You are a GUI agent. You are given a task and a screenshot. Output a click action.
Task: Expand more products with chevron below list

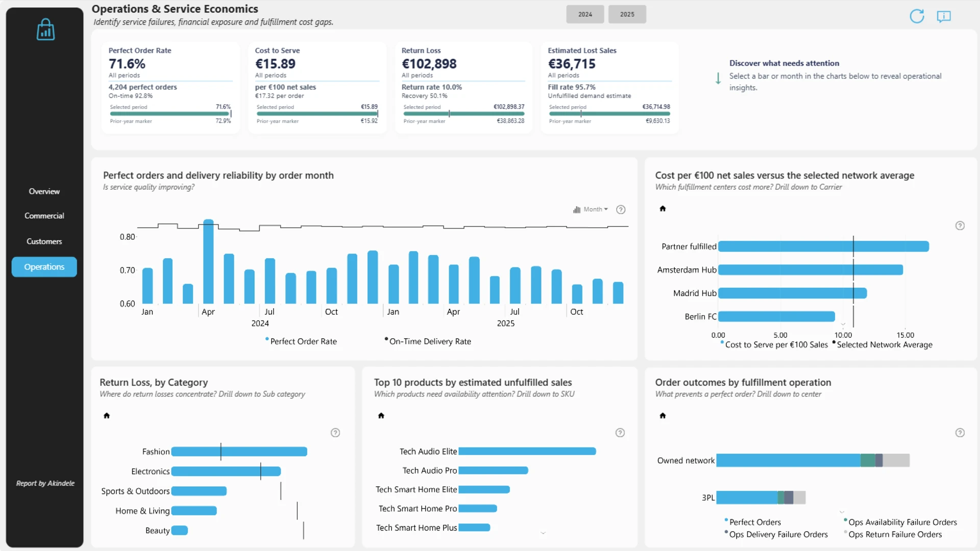coord(543,533)
